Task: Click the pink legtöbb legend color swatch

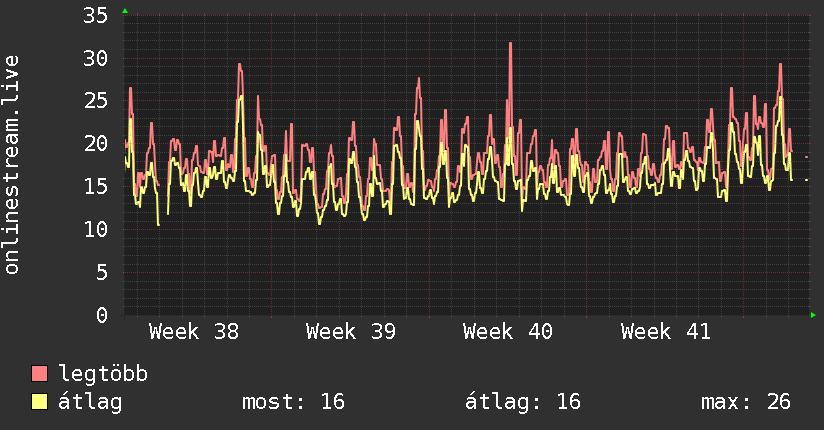Action: coord(39,374)
